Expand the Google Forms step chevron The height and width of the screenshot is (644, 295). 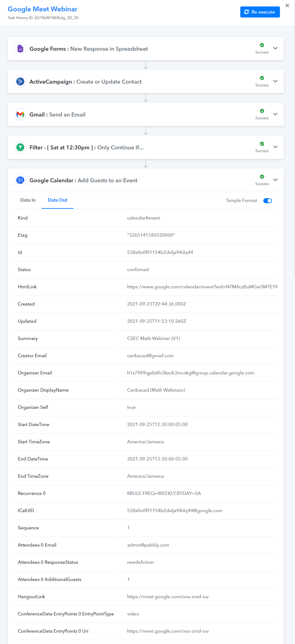[x=275, y=48]
